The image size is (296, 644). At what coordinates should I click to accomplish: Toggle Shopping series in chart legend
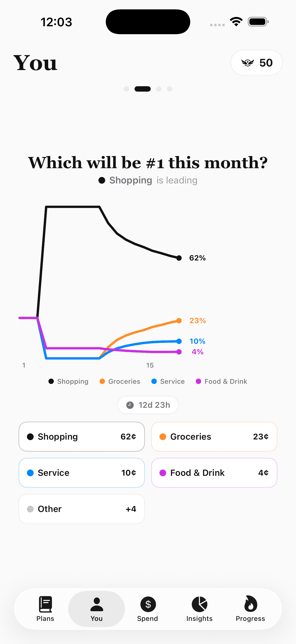point(68,382)
